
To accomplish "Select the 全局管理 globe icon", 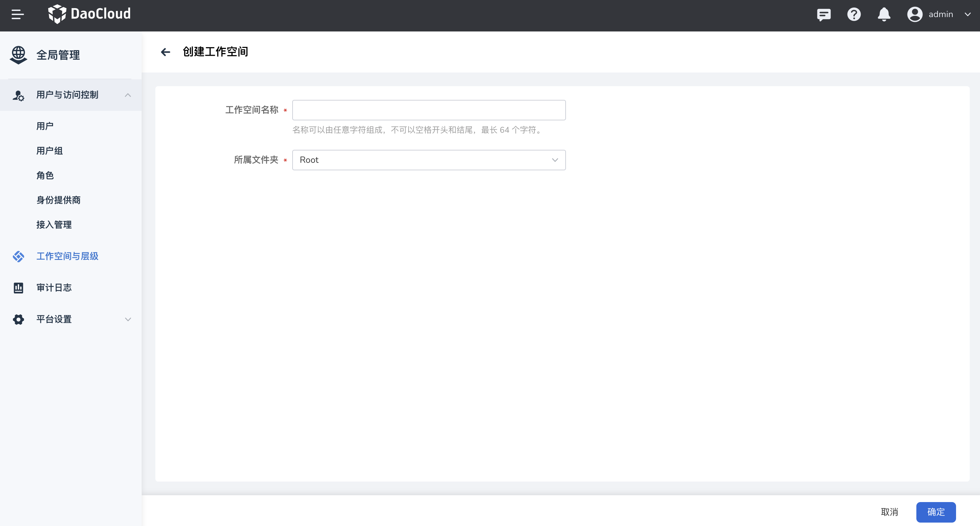I will tap(18, 55).
